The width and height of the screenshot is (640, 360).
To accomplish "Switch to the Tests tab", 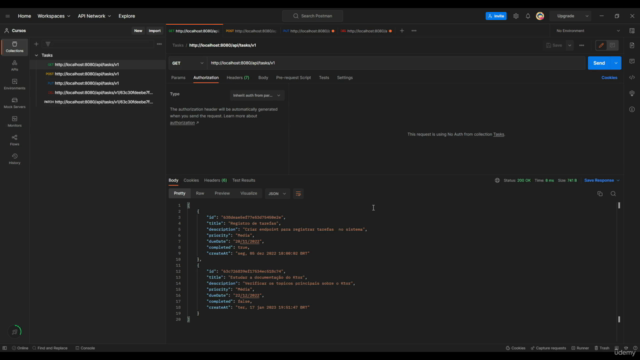I will (x=324, y=78).
